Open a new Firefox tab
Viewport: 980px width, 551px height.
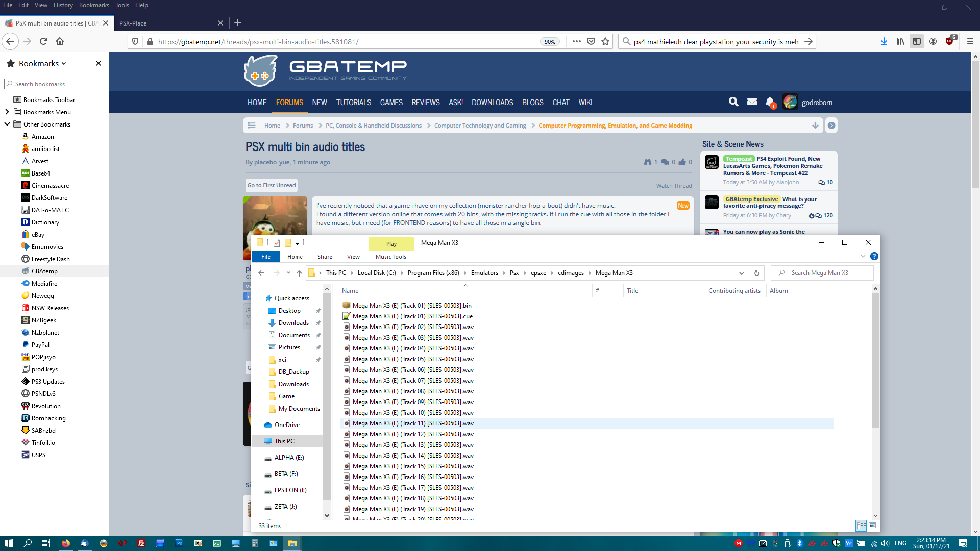tap(238, 22)
